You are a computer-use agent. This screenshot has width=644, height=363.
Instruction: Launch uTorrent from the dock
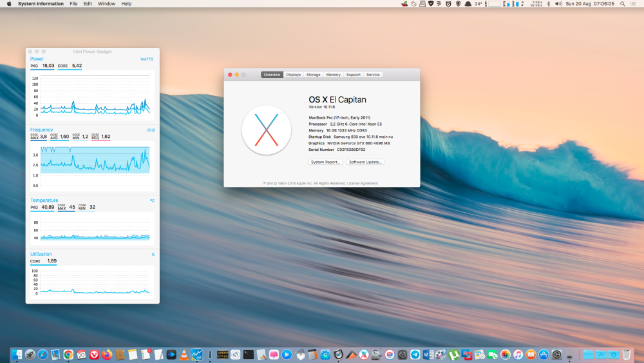click(x=454, y=355)
